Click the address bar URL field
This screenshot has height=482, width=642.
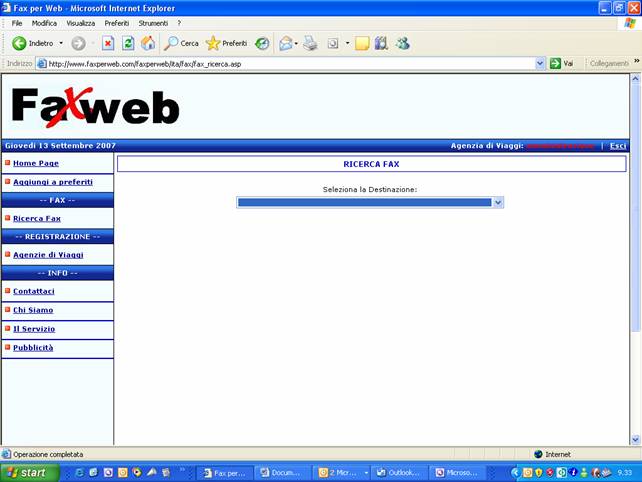[287, 64]
